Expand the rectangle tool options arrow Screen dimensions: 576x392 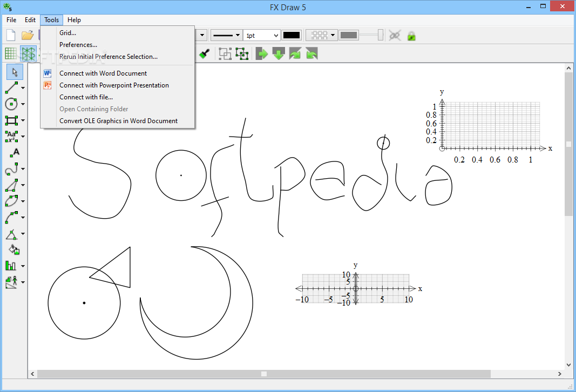point(23,120)
